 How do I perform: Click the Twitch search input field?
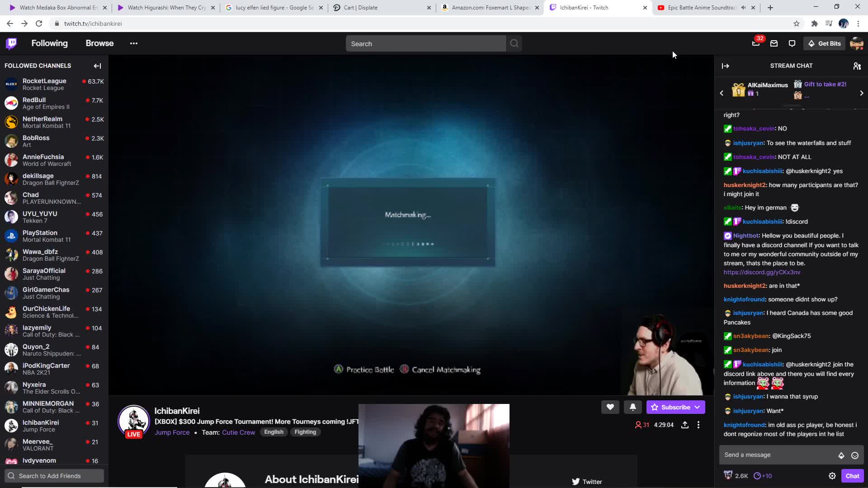[x=426, y=44]
